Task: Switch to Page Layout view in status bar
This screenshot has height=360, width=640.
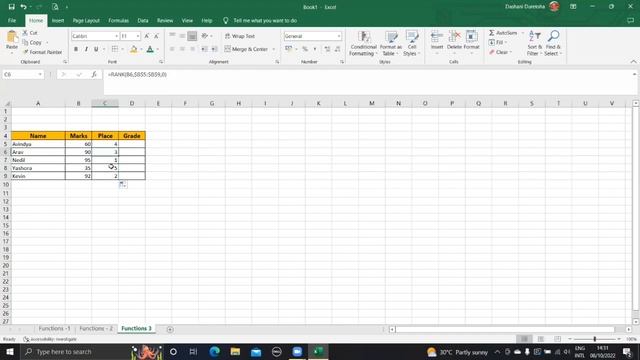Action: [541, 339]
